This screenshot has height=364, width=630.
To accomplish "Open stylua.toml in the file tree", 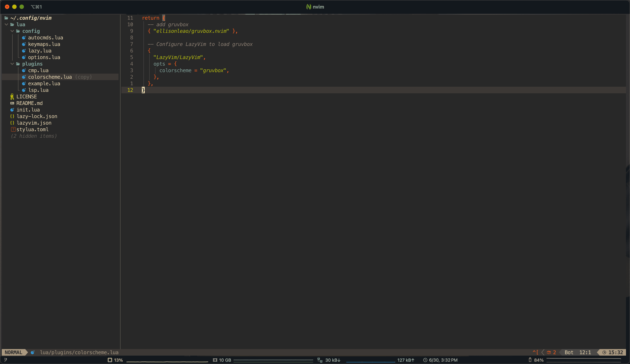I will tap(32, 129).
